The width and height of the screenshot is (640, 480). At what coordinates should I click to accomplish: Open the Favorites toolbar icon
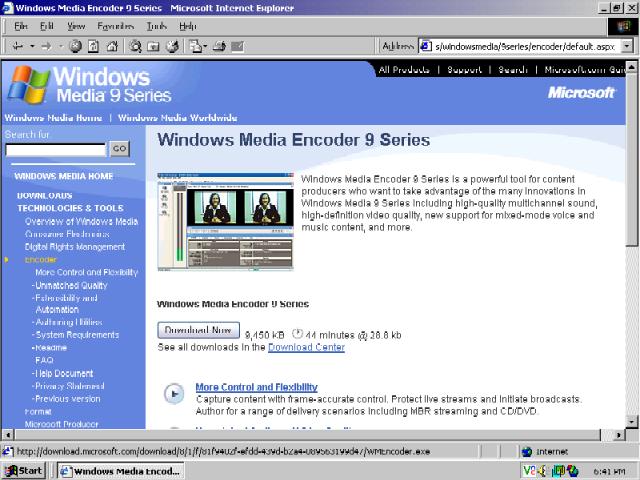(x=153, y=46)
